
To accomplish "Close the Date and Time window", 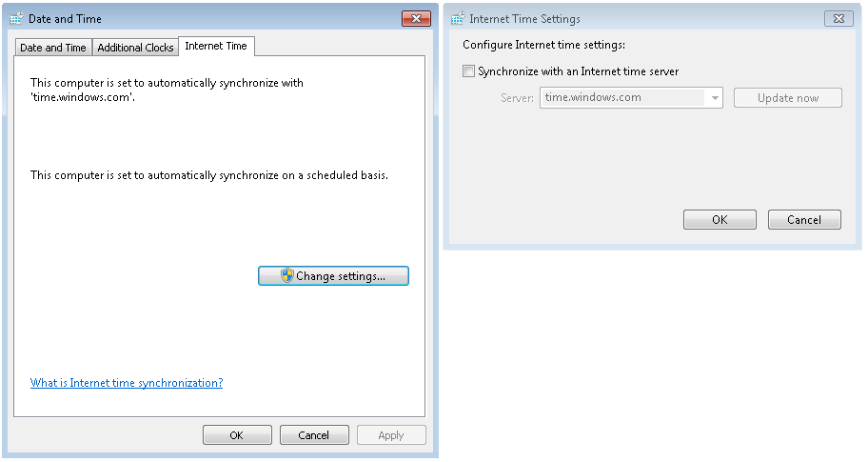I will 416,18.
